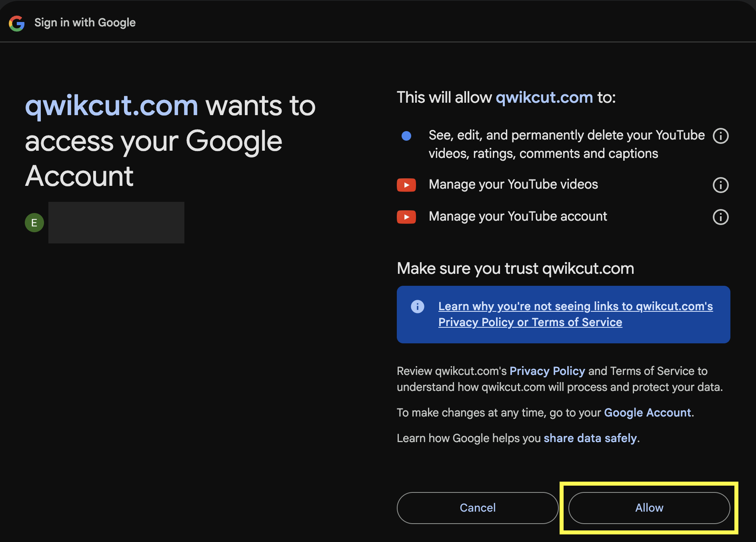Click the info icon in the blue banner

coord(417,307)
